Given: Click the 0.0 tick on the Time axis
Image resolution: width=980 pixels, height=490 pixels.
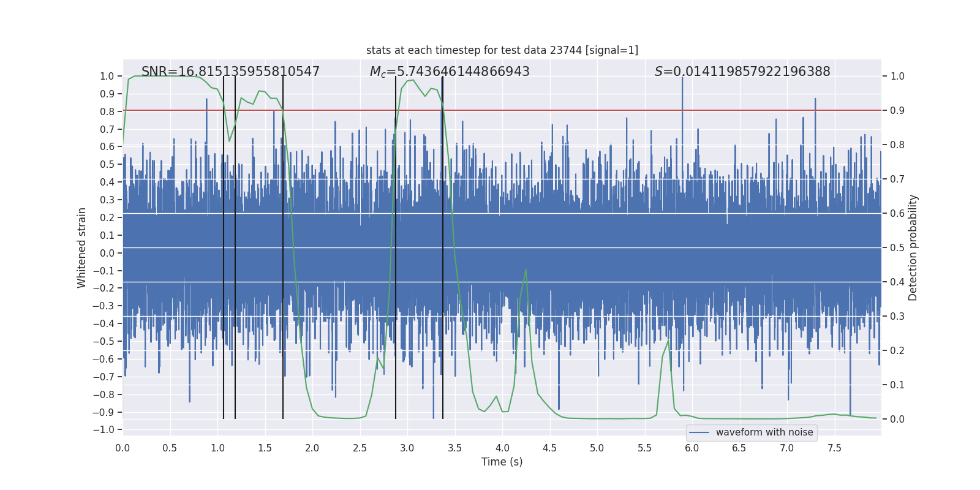Looking at the screenshot, I should click(123, 448).
